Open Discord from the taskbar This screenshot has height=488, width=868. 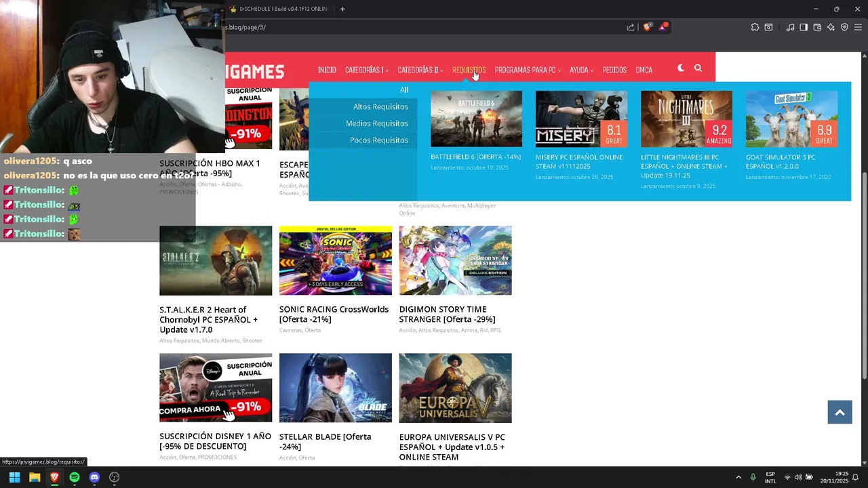point(94,477)
